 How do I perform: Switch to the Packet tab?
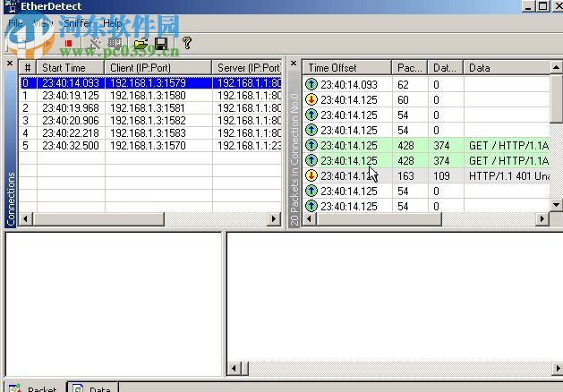click(x=35, y=388)
